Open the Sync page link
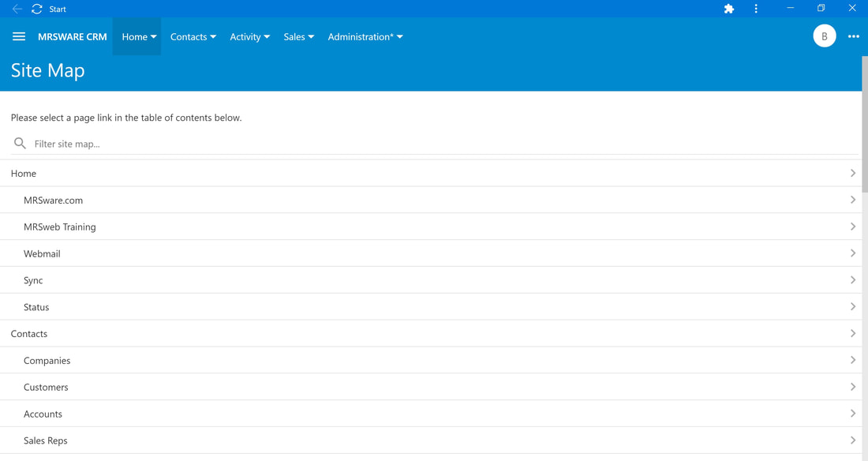The width and height of the screenshot is (868, 461). tap(431, 279)
